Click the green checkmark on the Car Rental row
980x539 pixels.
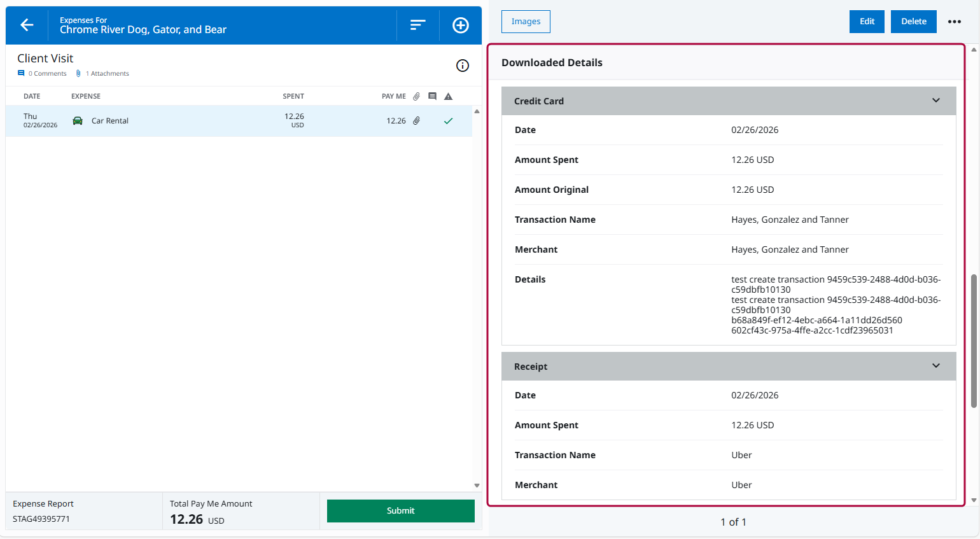tap(448, 120)
